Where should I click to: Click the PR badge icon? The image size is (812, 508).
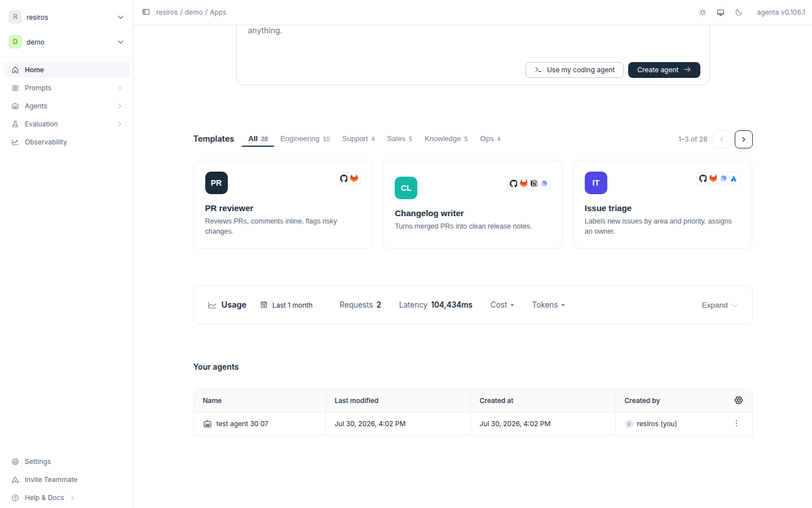pyautogui.click(x=217, y=183)
